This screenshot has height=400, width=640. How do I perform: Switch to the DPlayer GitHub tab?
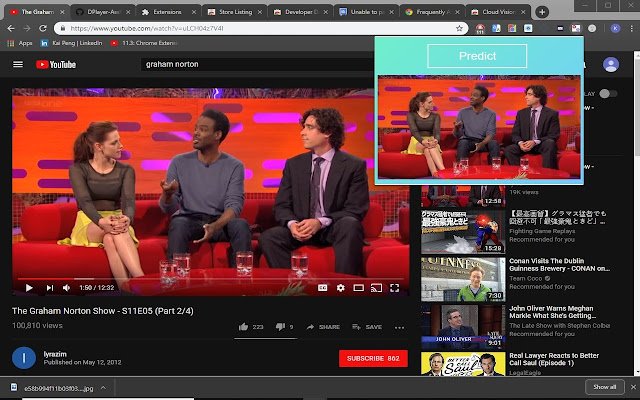coord(102,12)
